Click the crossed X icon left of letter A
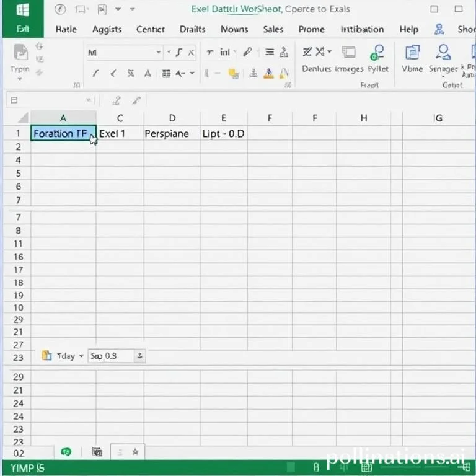The width and height of the screenshot is (476, 476). click(x=131, y=73)
